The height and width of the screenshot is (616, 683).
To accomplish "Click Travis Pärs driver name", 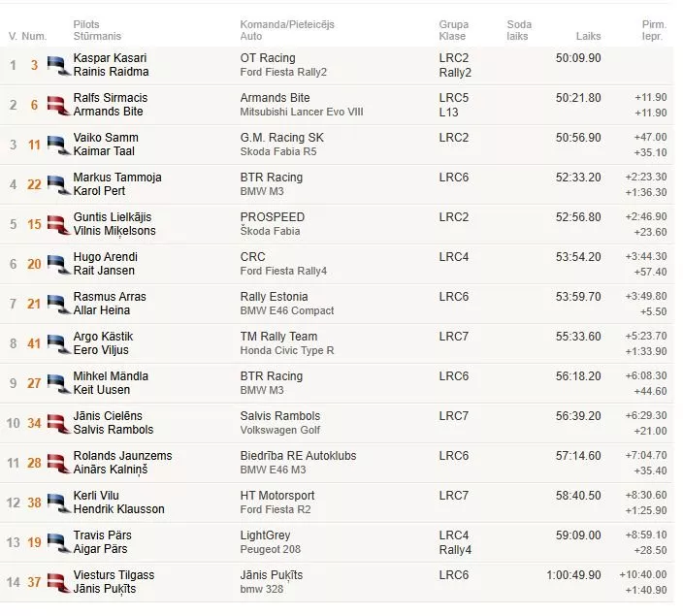I will (x=103, y=535).
